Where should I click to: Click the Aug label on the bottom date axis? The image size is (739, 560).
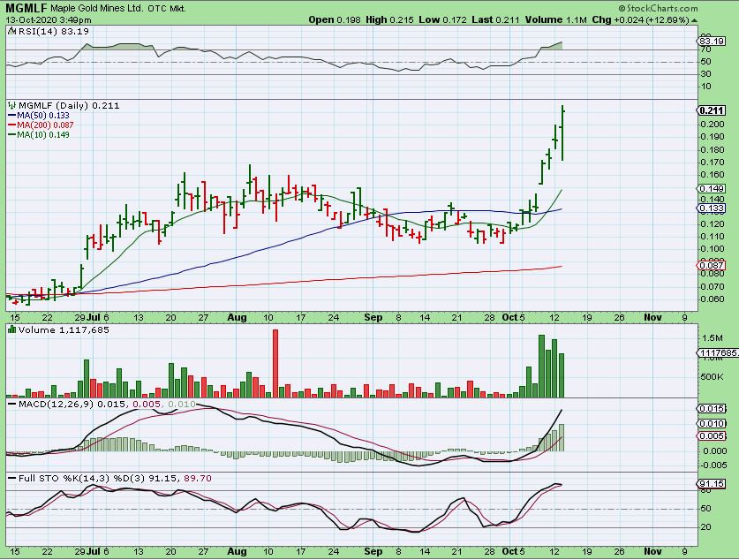click(238, 316)
